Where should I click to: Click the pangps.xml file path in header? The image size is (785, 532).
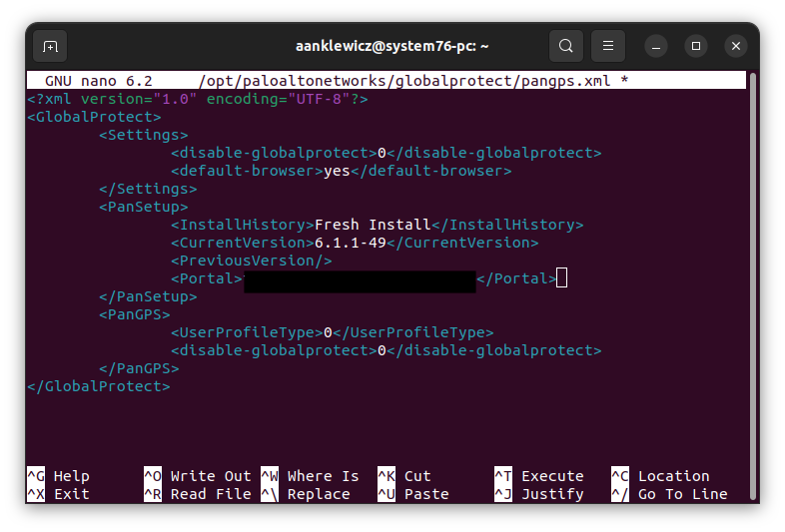(404, 81)
